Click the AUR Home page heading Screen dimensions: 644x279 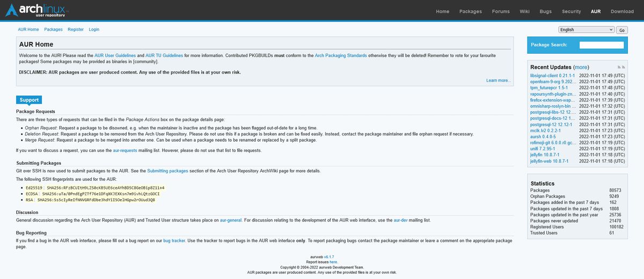(36, 45)
